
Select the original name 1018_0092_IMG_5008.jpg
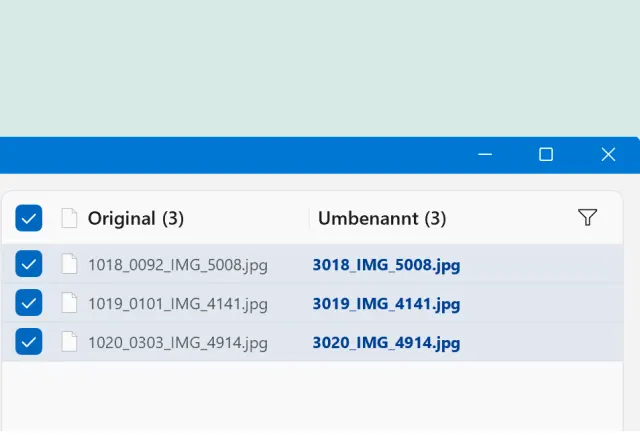(178, 265)
